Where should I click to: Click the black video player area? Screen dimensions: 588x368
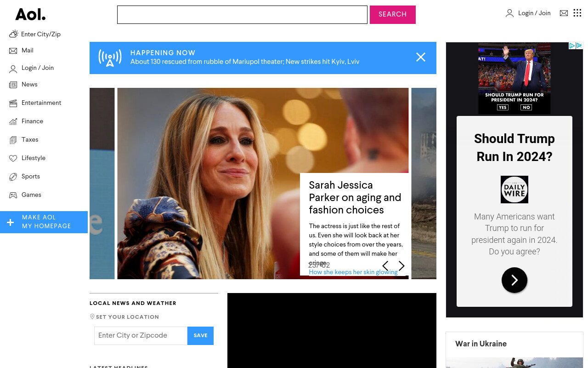pyautogui.click(x=332, y=330)
